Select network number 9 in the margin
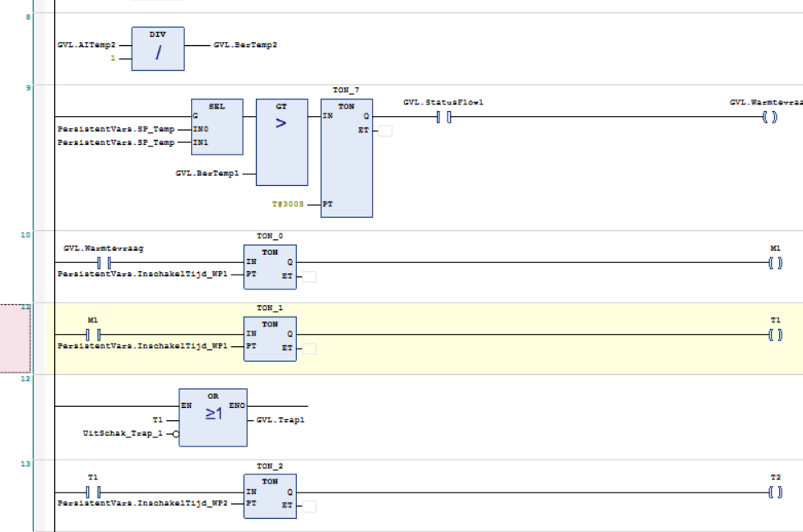This screenshot has height=532, width=803. [x=28, y=88]
